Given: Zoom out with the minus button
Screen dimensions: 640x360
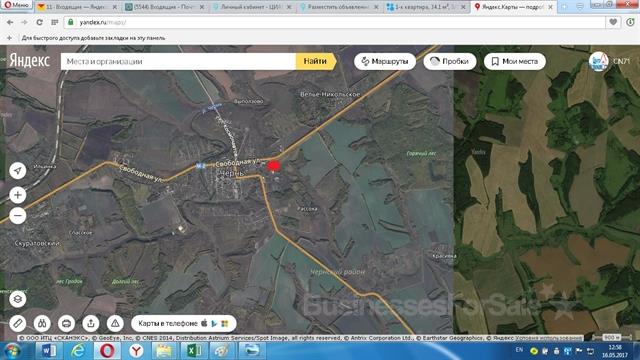Looking at the screenshot, I should pyautogui.click(x=18, y=216).
